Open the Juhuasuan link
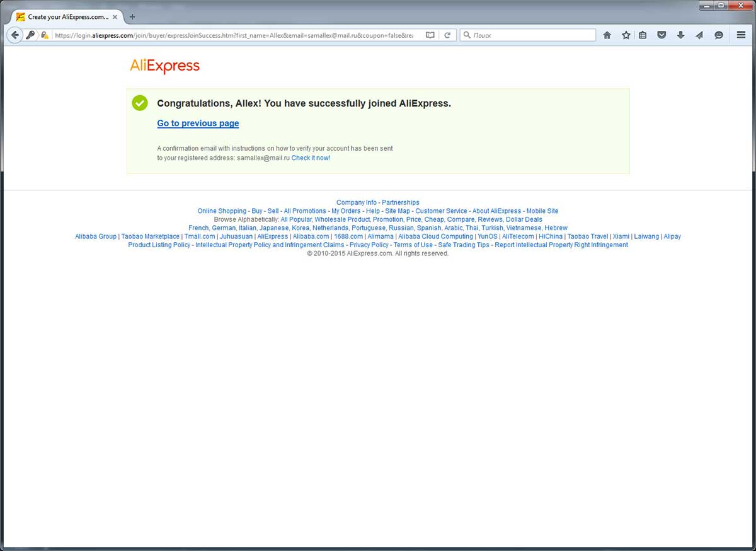756x551 pixels. point(236,236)
